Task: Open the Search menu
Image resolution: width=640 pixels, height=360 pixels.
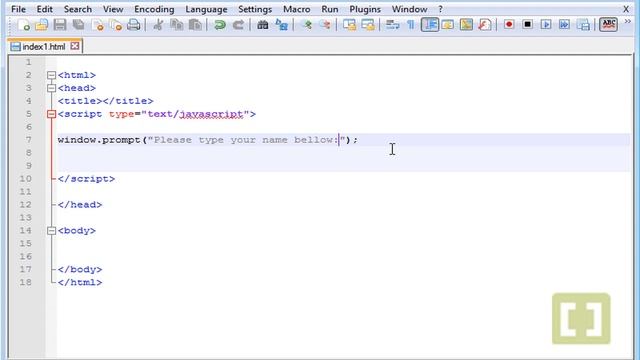Action: tap(78, 9)
